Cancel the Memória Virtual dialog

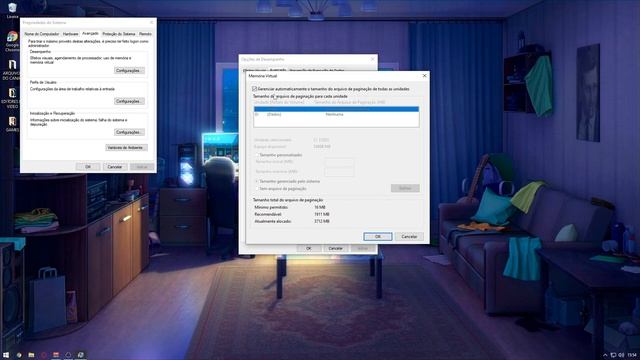409,236
